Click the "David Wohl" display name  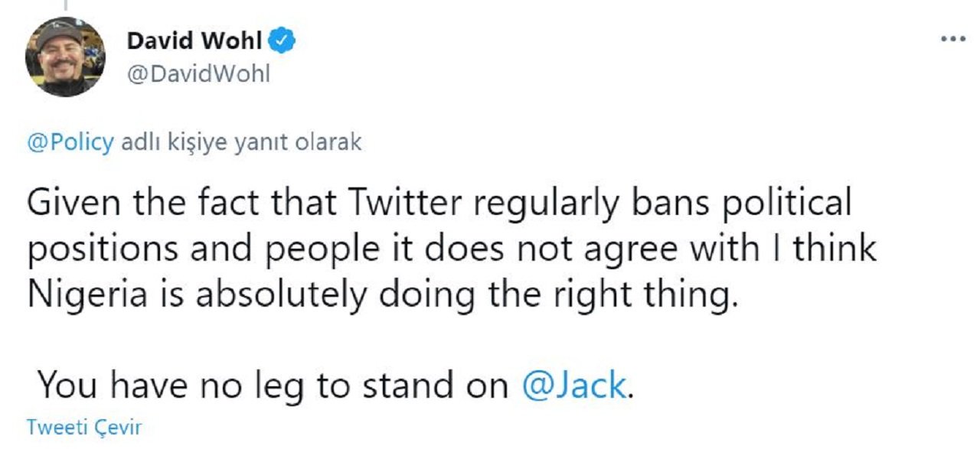tap(194, 41)
